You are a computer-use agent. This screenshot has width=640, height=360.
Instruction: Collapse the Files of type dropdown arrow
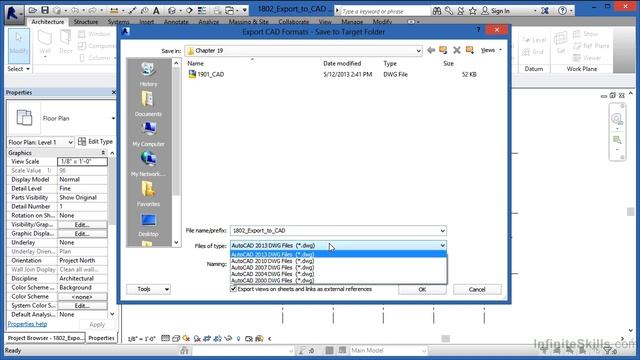442,245
